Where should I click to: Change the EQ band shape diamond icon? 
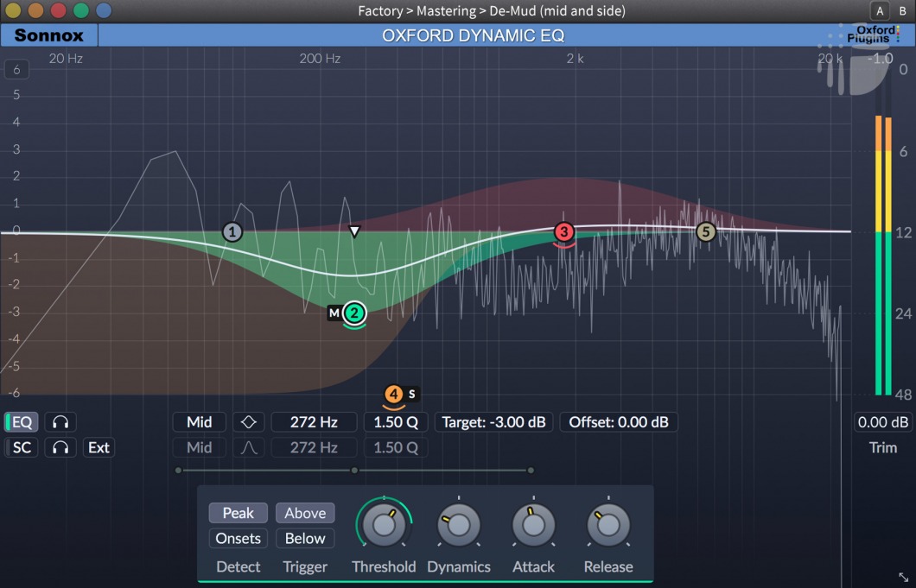click(248, 422)
